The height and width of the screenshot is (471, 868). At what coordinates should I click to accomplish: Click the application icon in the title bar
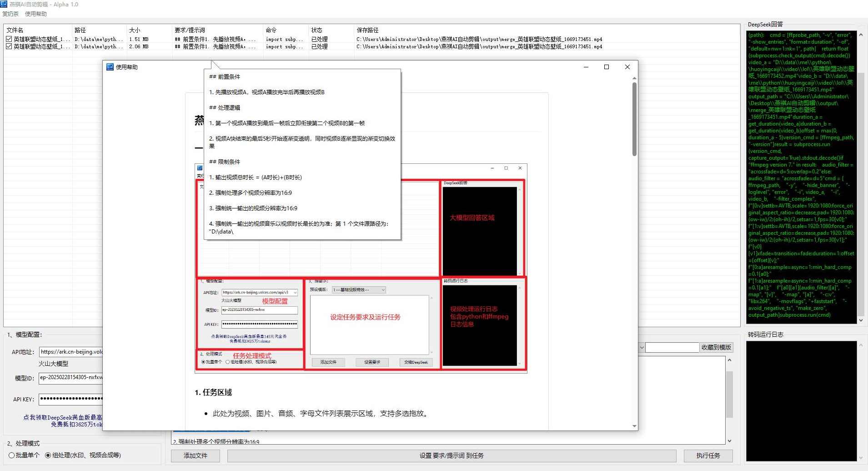[x=4, y=4]
